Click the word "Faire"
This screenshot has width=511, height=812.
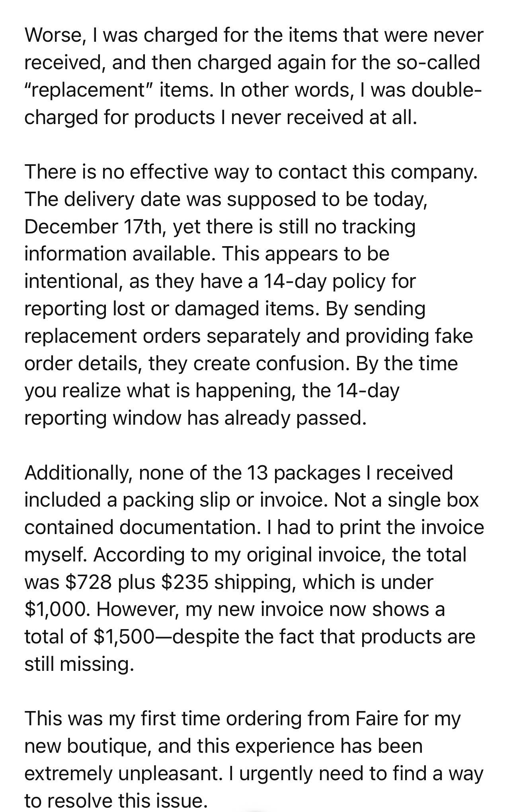[376, 719]
